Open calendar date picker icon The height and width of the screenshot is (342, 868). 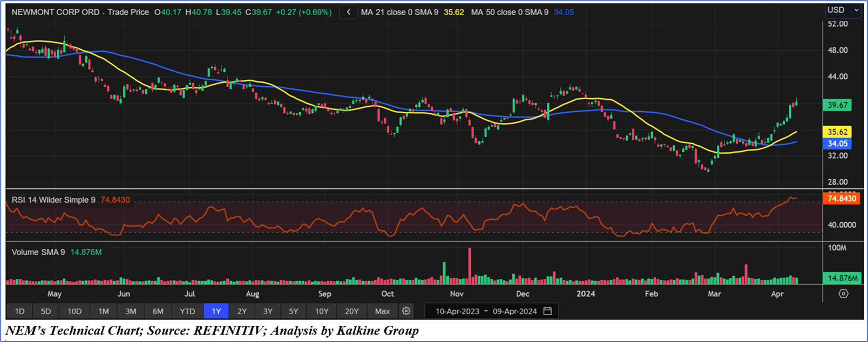point(547,311)
